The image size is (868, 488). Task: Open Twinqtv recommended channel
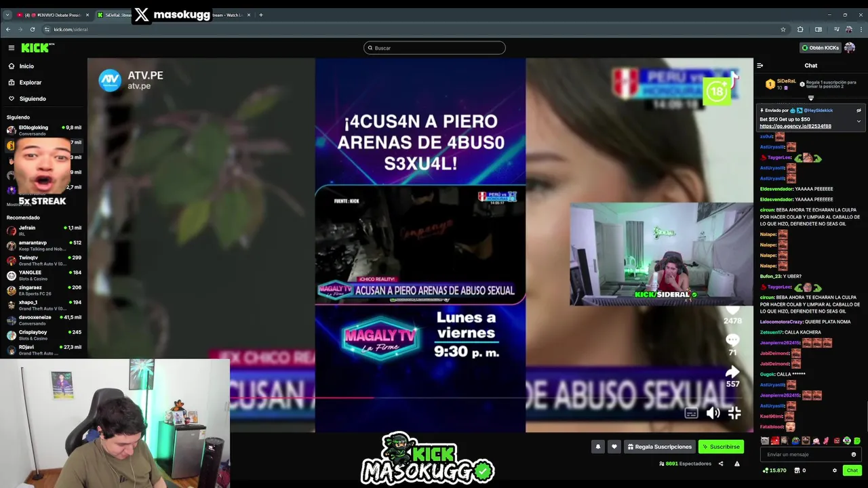(x=44, y=260)
